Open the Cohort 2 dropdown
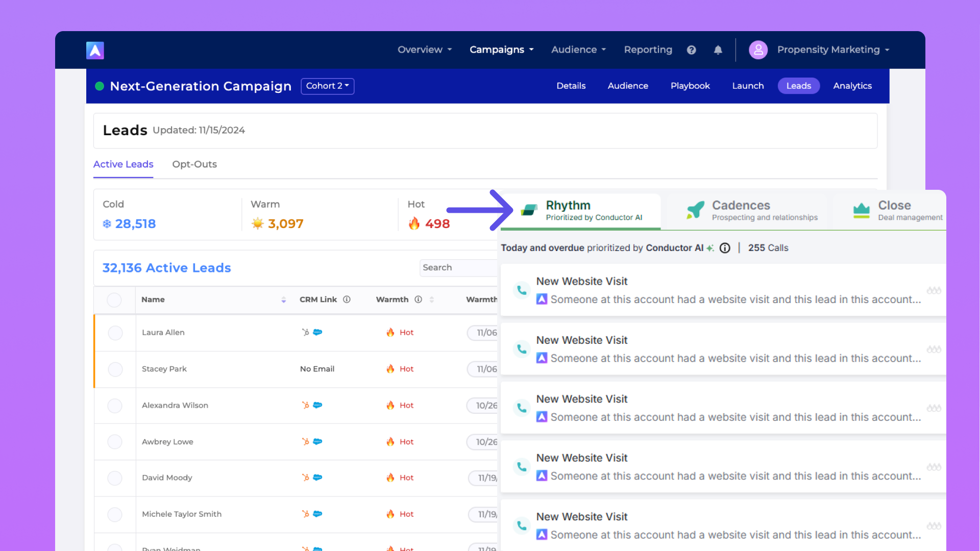 [327, 86]
